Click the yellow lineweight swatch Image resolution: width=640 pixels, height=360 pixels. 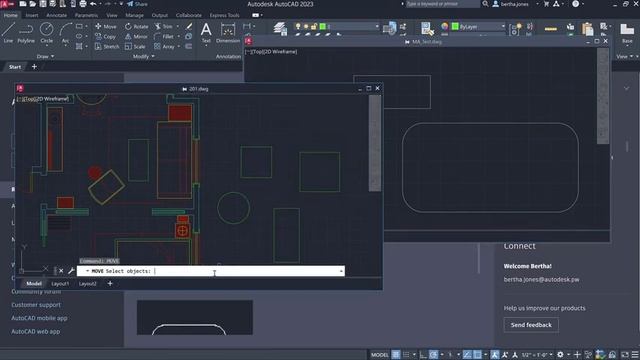click(x=551, y=29)
